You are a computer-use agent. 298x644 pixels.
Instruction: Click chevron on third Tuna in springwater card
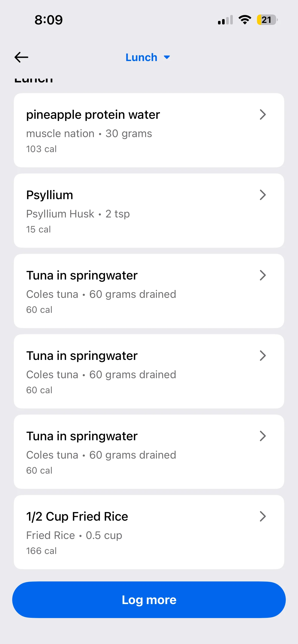point(263,436)
